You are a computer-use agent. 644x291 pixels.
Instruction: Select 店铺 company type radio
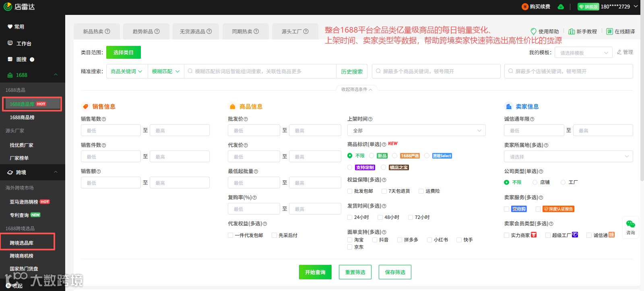pyautogui.click(x=535, y=182)
